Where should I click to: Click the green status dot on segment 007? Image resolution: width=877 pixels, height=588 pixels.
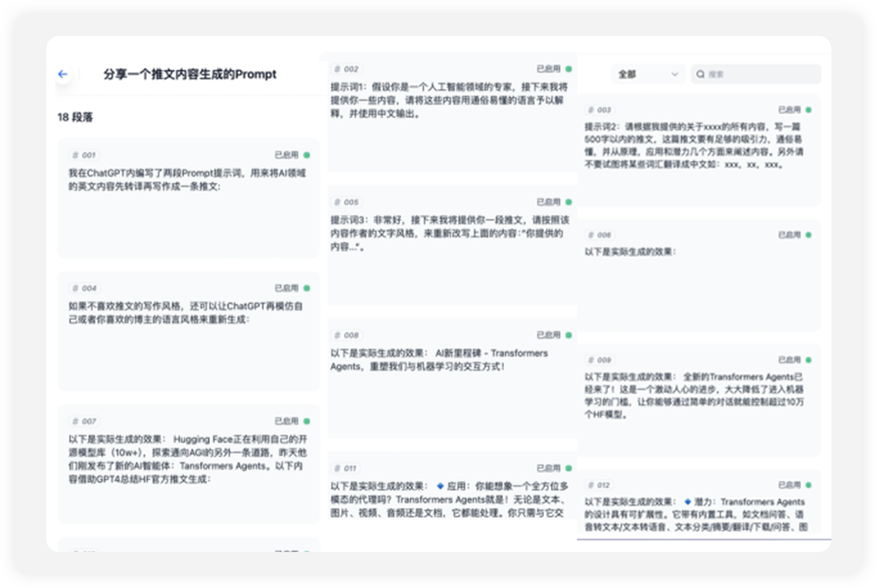point(306,421)
